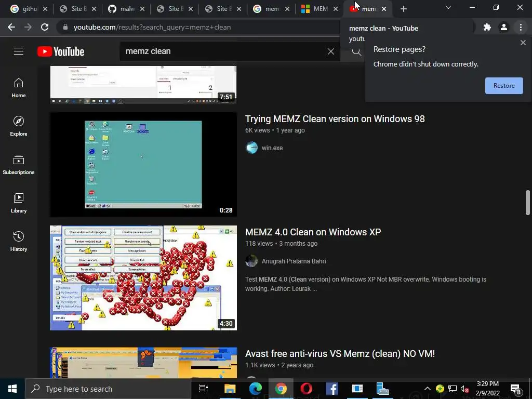This screenshot has height=399, width=532.
Task: Open Facebook app from the taskbar
Action: tap(332, 389)
